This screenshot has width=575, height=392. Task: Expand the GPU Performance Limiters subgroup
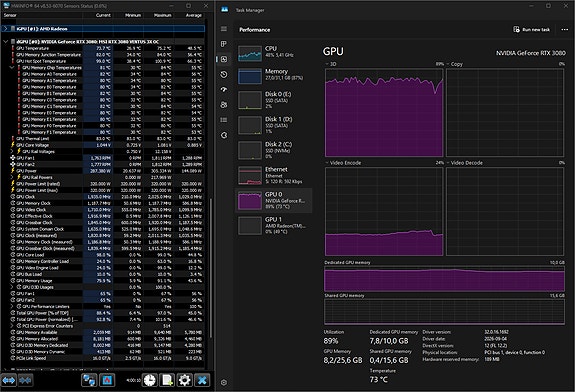click(x=12, y=307)
